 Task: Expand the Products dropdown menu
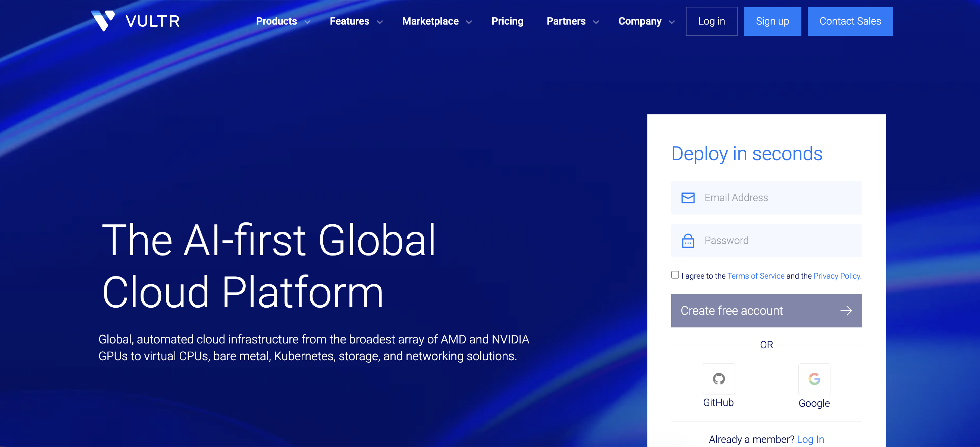point(277,21)
